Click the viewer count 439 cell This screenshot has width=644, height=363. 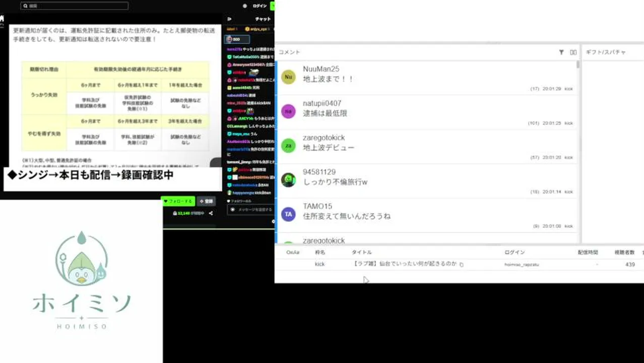630,264
